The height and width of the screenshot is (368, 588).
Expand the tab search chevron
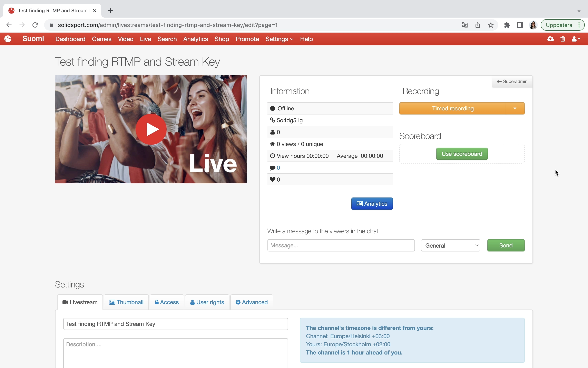pyautogui.click(x=579, y=11)
